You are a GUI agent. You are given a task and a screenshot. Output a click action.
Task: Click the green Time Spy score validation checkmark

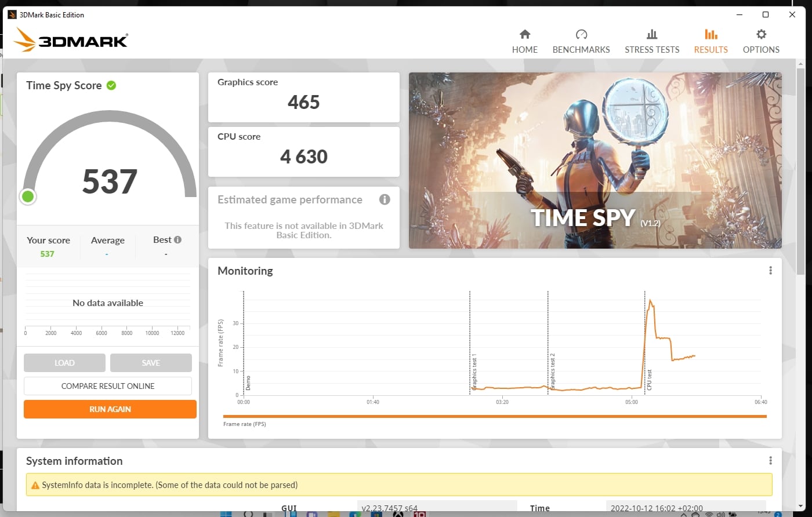[x=111, y=85]
